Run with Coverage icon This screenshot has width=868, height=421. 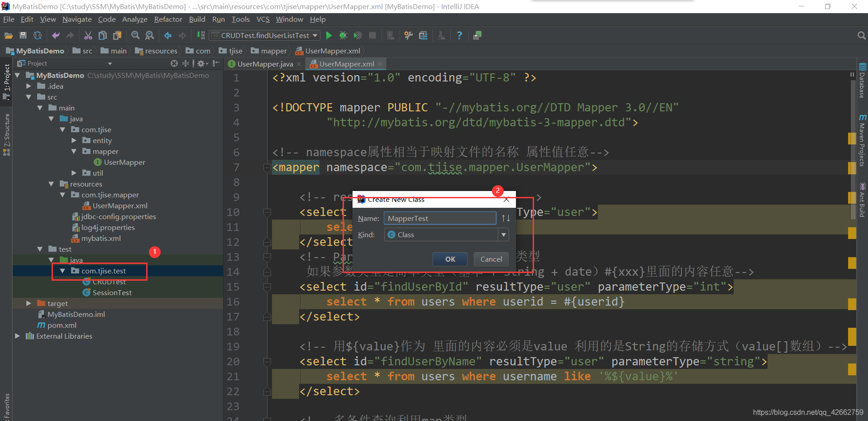click(x=358, y=35)
